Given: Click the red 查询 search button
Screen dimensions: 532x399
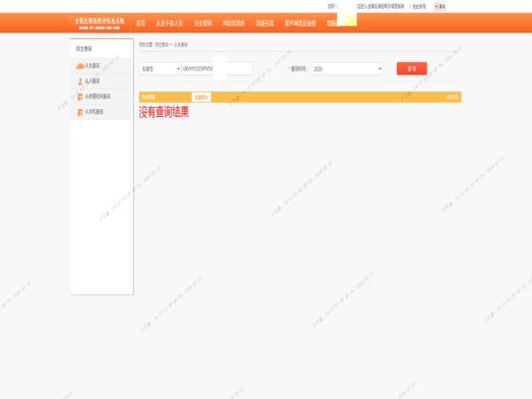Looking at the screenshot, I should click(x=411, y=68).
